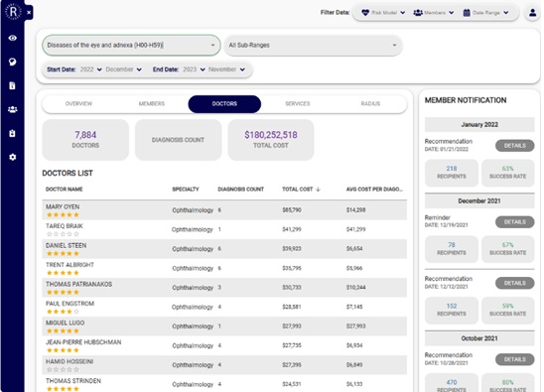Open the All Sub-Ranges dropdown
This screenshot has width=544, height=392.
[x=313, y=45]
